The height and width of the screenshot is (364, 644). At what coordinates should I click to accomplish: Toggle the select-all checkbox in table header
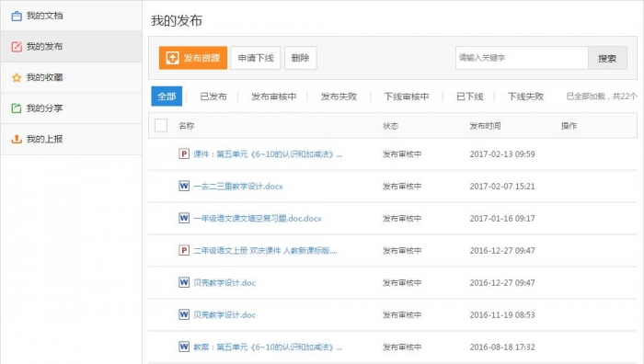click(161, 125)
